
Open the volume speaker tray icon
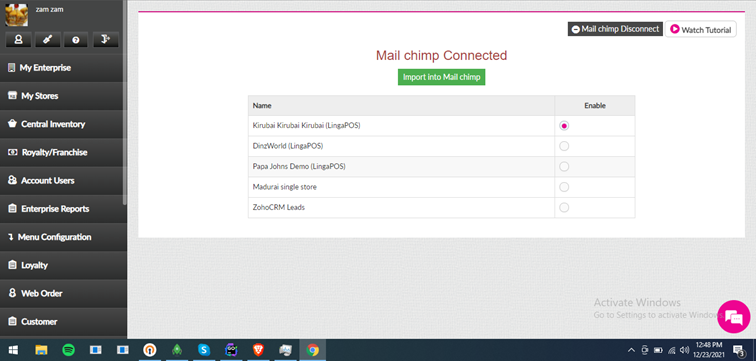(x=684, y=350)
